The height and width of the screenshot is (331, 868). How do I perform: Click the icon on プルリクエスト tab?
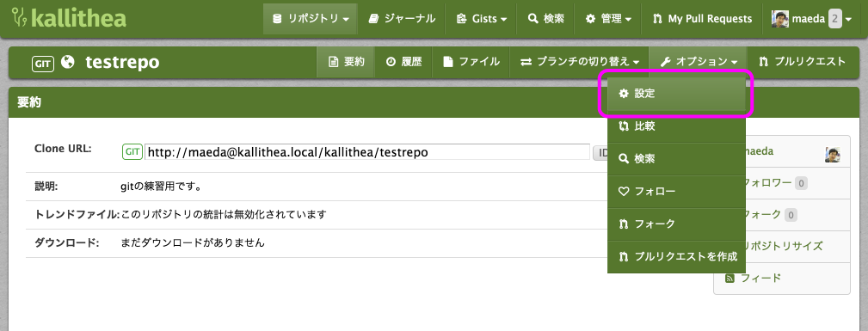click(x=763, y=62)
